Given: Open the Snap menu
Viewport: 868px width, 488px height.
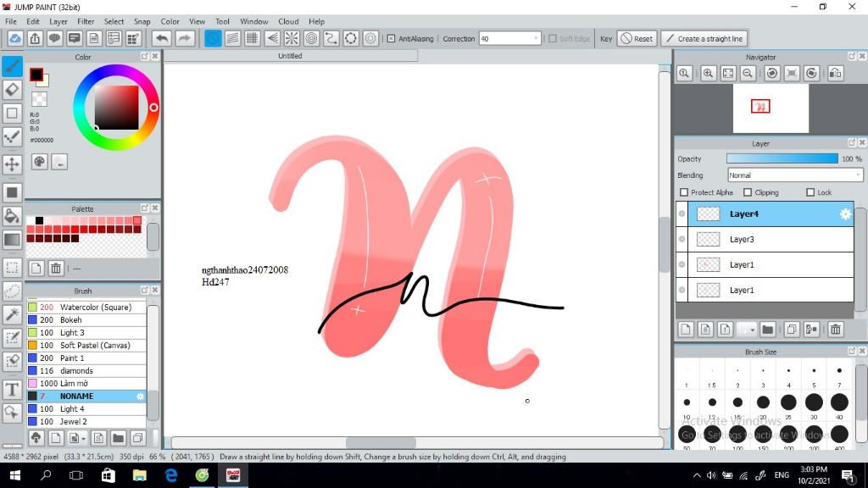Looking at the screenshot, I should (x=142, y=21).
